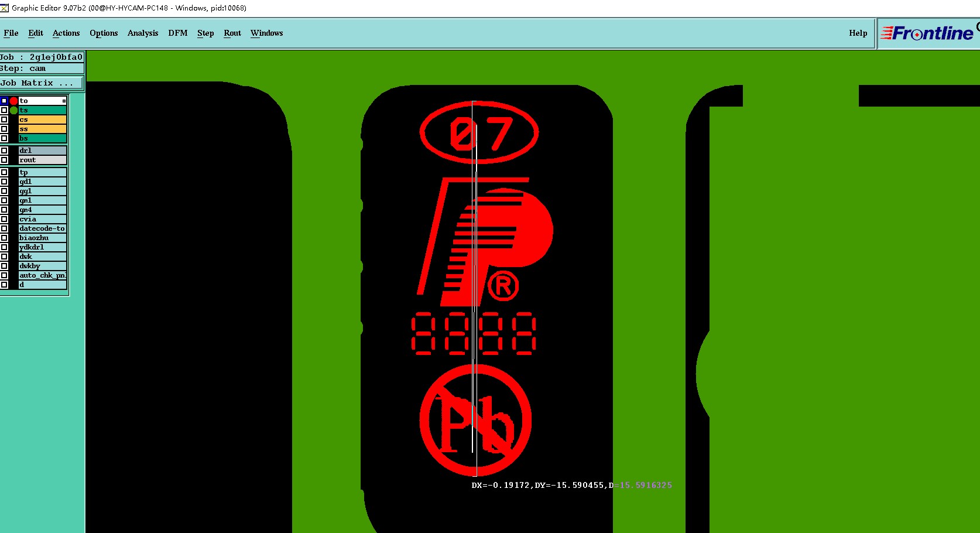Select the auto_chk_pnl layer name
980x533 pixels.
pyautogui.click(x=42, y=275)
